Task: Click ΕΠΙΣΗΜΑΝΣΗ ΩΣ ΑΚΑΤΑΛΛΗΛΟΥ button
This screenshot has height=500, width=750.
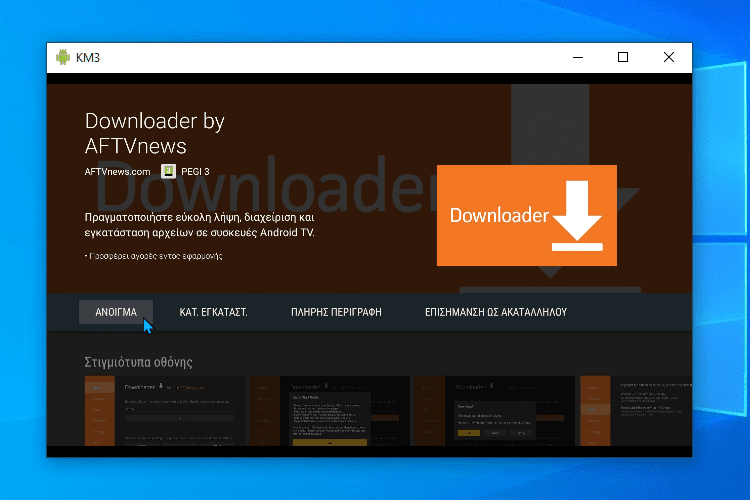Action: [x=496, y=312]
